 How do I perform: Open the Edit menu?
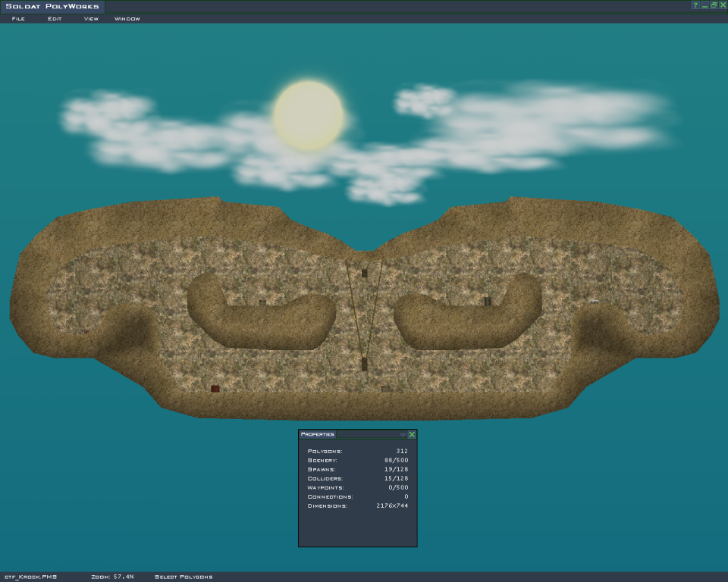pyautogui.click(x=55, y=19)
